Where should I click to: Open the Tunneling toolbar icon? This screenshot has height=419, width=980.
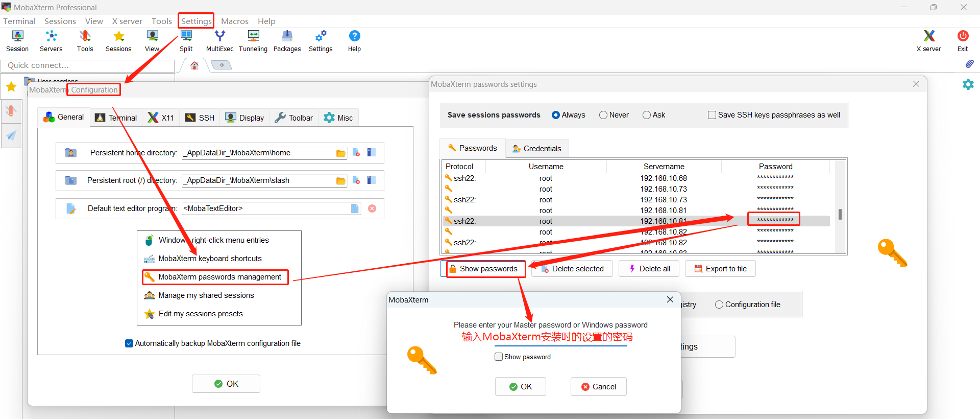253,41
